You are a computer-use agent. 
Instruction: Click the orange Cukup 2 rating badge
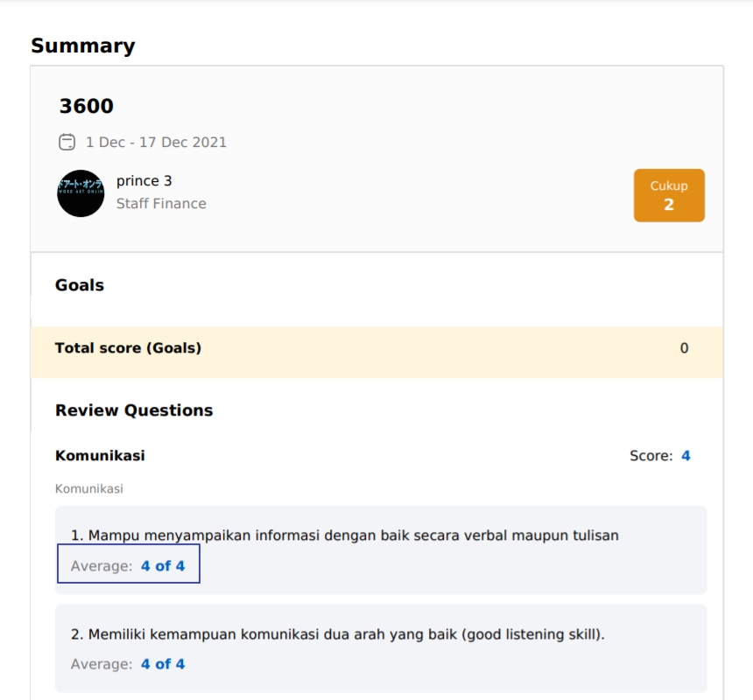coord(669,195)
